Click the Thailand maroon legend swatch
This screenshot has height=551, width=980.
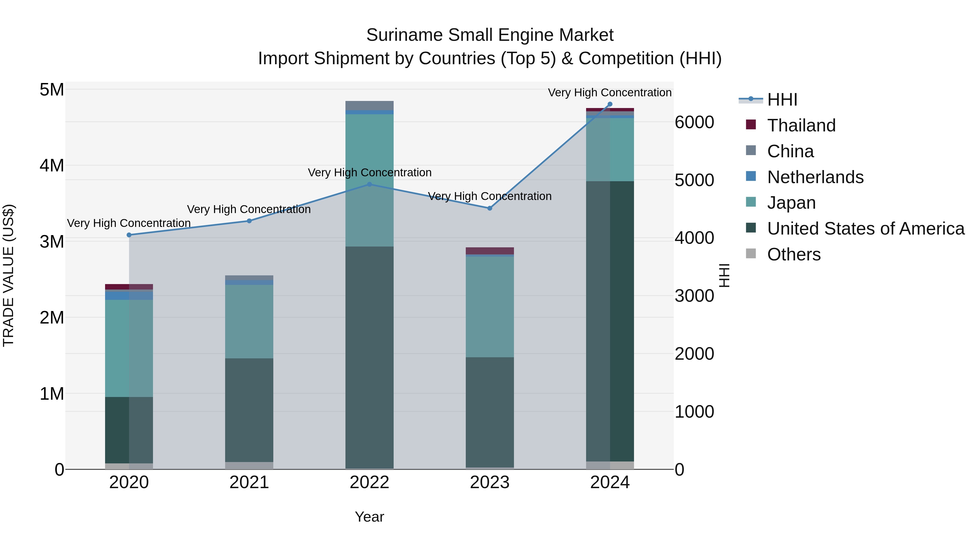click(751, 124)
